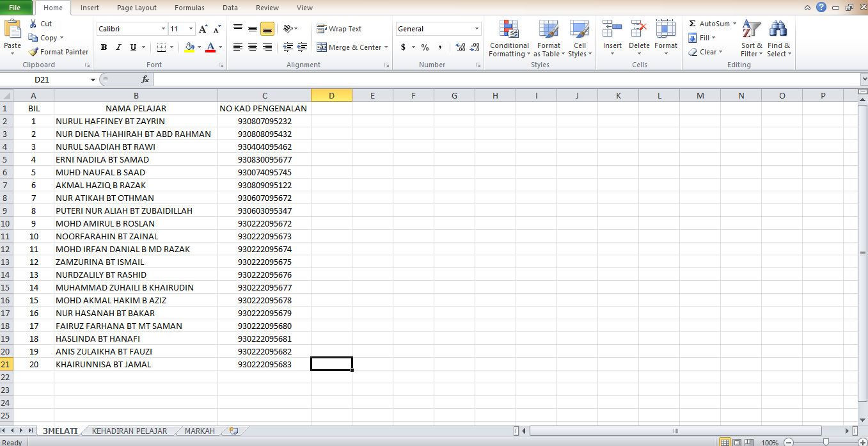The width and height of the screenshot is (868, 446).
Task: Click the formula bar input field
Action: pyautogui.click(x=505, y=79)
